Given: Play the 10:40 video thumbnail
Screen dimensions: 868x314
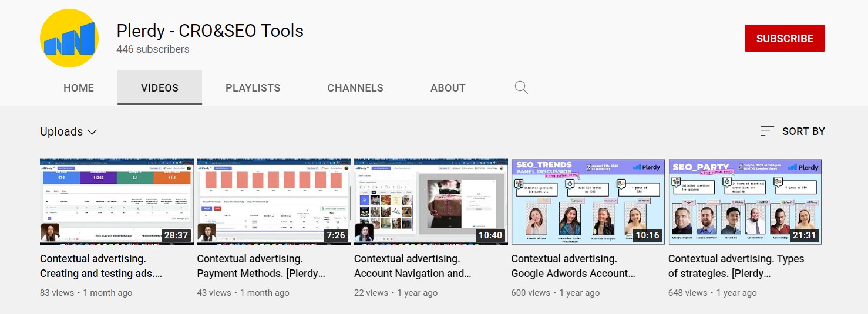Looking at the screenshot, I should click(x=431, y=201).
